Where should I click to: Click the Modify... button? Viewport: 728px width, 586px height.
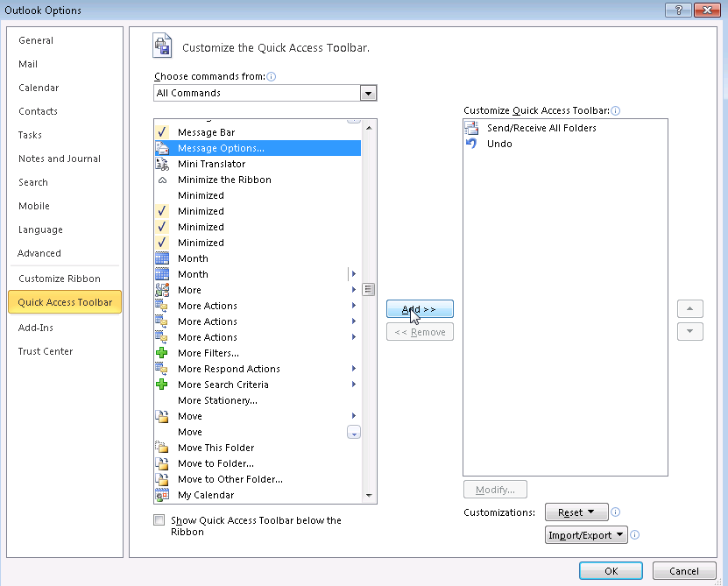point(495,490)
